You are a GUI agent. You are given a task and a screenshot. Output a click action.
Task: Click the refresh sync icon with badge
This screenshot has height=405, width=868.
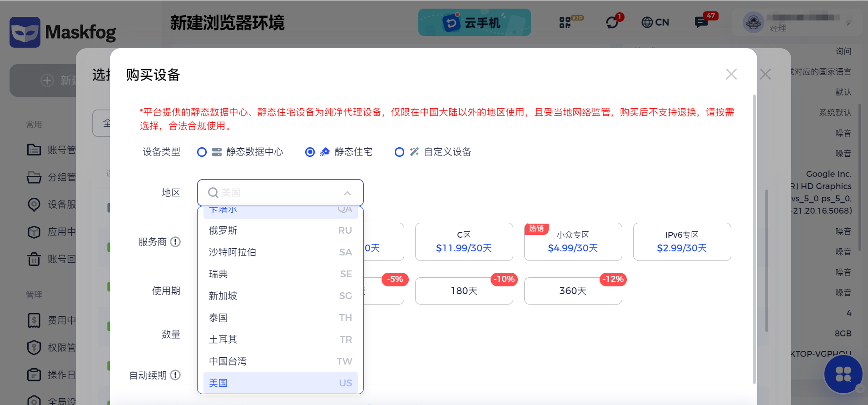click(612, 22)
